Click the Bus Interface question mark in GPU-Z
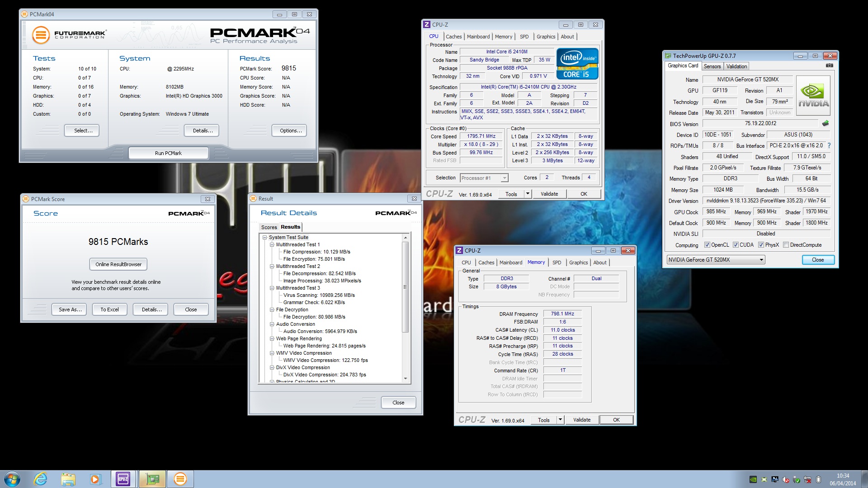This screenshot has height=488, width=868. point(829,145)
